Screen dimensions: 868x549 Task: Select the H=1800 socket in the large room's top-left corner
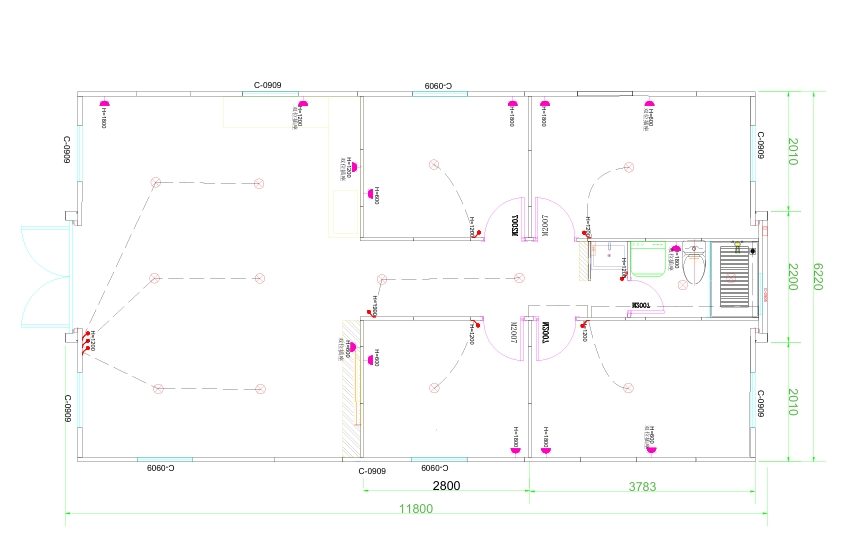[104, 103]
